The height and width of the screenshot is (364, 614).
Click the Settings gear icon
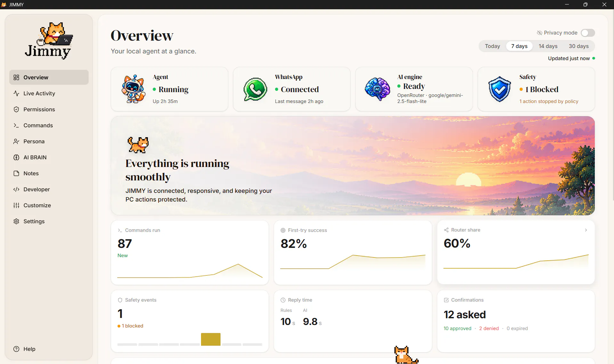[x=16, y=221]
